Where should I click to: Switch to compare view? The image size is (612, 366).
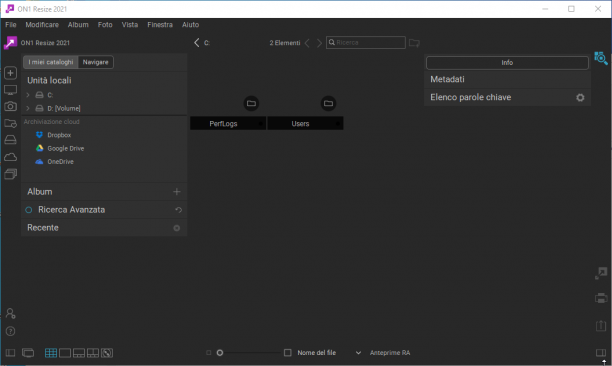93,353
